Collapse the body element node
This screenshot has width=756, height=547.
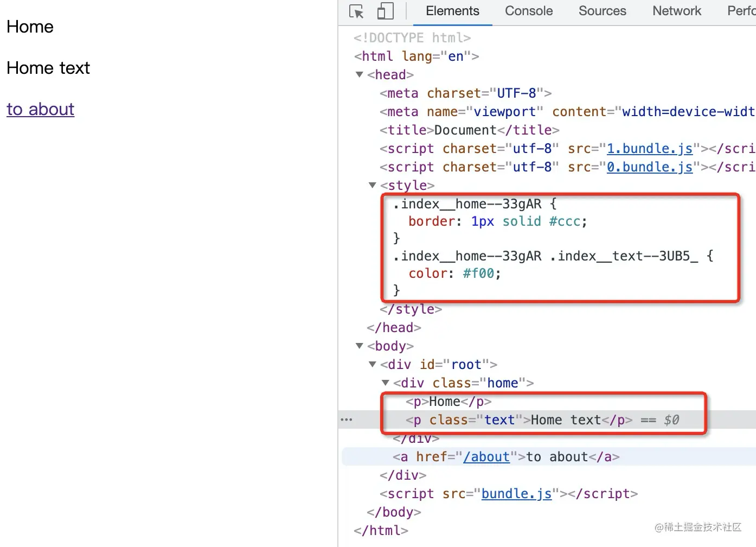359,346
